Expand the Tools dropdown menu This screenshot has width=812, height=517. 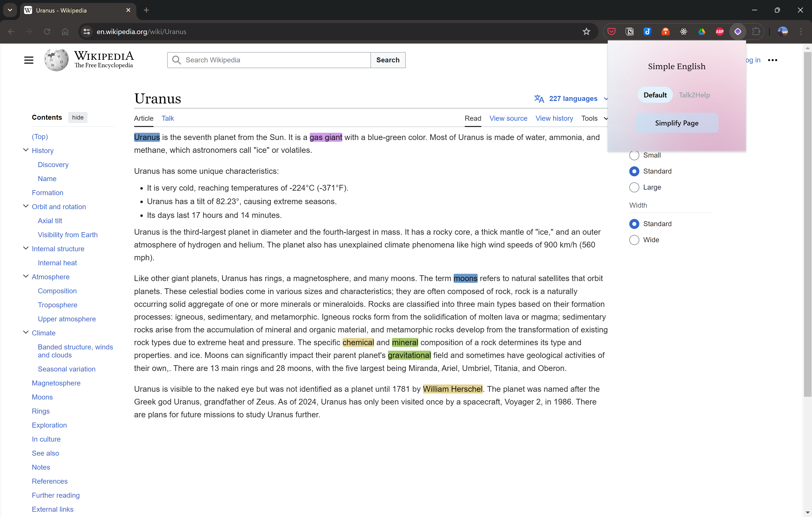[594, 118]
